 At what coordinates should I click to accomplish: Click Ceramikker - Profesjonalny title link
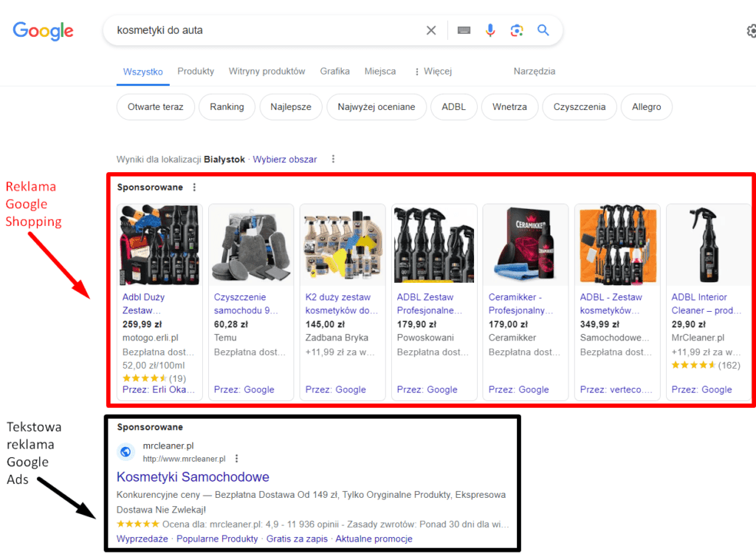click(520, 304)
